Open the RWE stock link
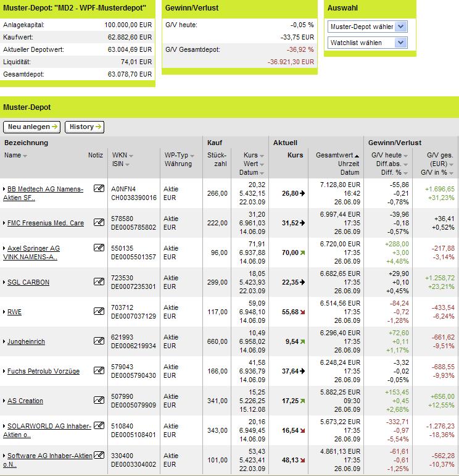The image size is (459, 476). point(14,312)
